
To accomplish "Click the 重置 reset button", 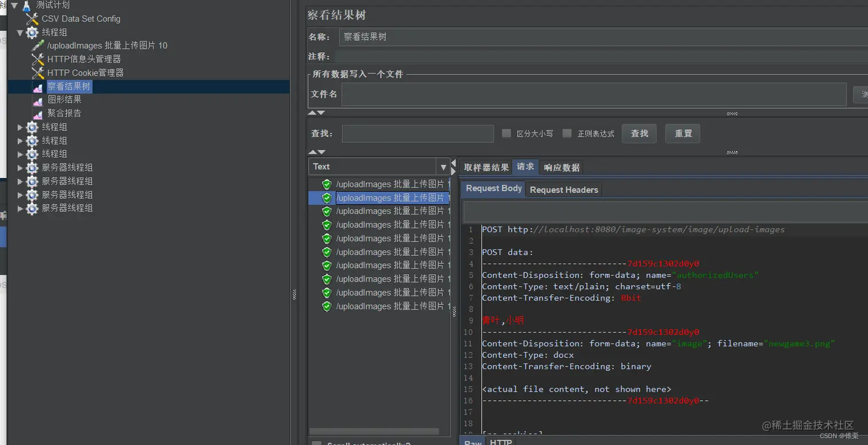I will [x=683, y=134].
